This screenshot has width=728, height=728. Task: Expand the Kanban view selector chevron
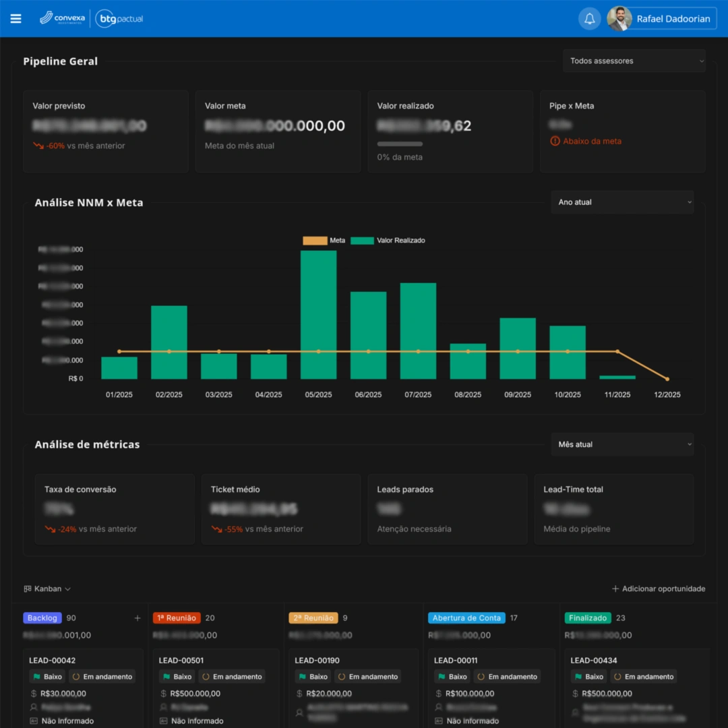point(66,588)
